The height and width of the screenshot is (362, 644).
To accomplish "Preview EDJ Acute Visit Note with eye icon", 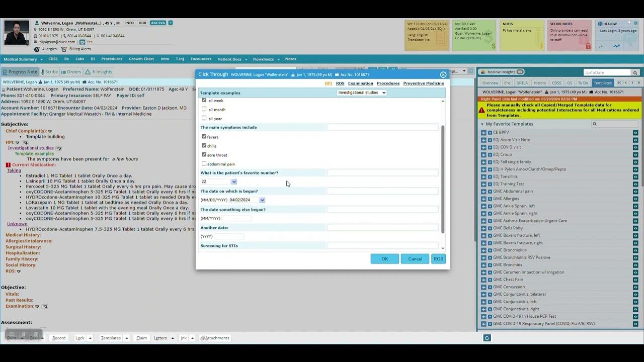I will [x=635, y=140].
